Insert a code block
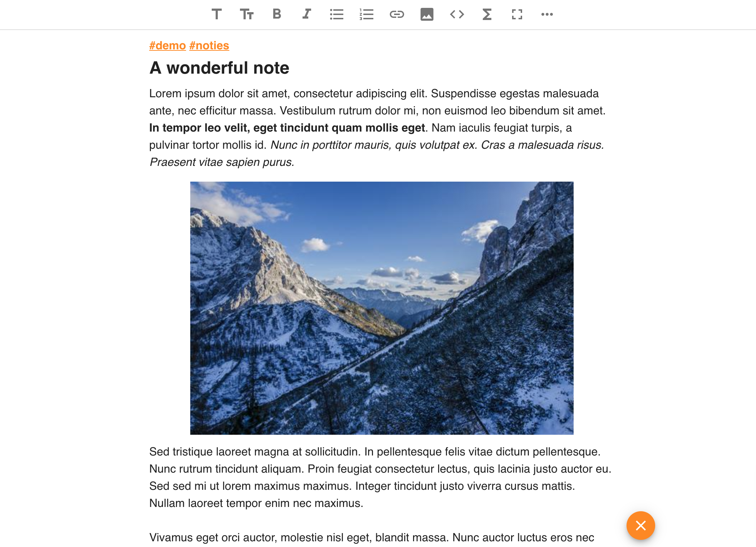Viewport: 756px width, 547px height. tap(457, 14)
